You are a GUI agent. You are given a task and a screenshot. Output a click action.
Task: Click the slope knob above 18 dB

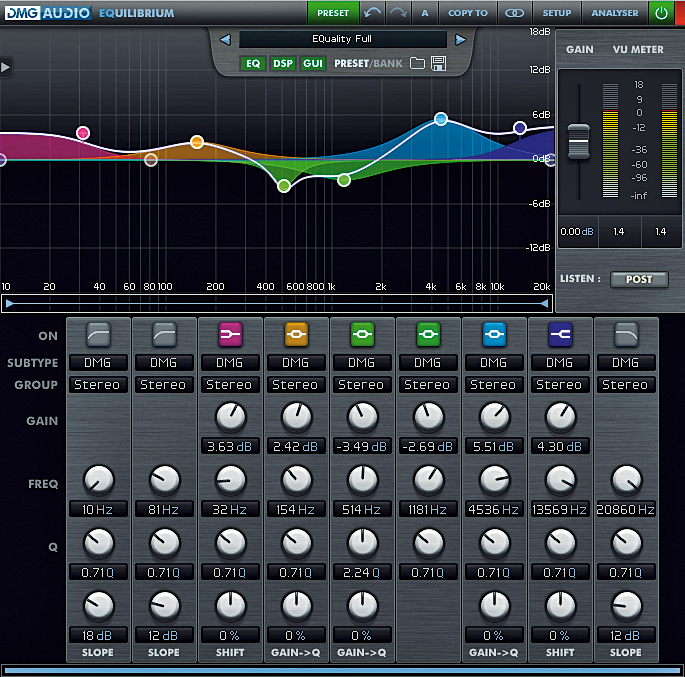(98, 606)
